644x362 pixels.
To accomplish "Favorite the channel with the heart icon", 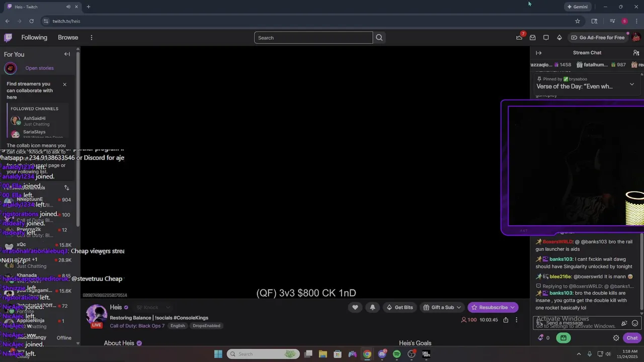I will pyautogui.click(x=355, y=307).
